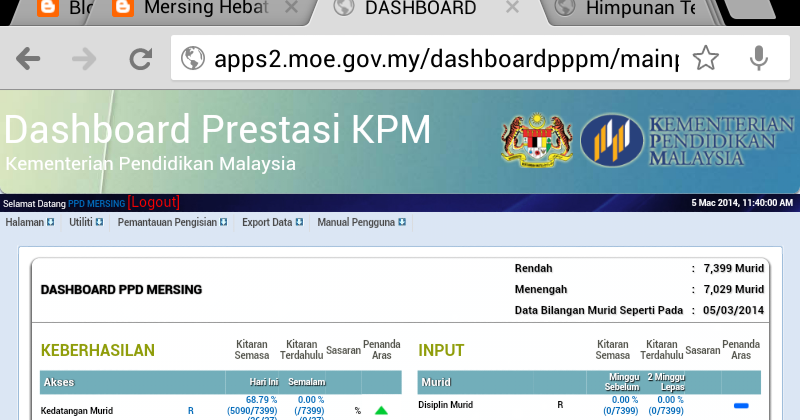The height and width of the screenshot is (420, 800).
Task: Expand Manual Pengguna dropdown arrow
Action: coord(402,222)
